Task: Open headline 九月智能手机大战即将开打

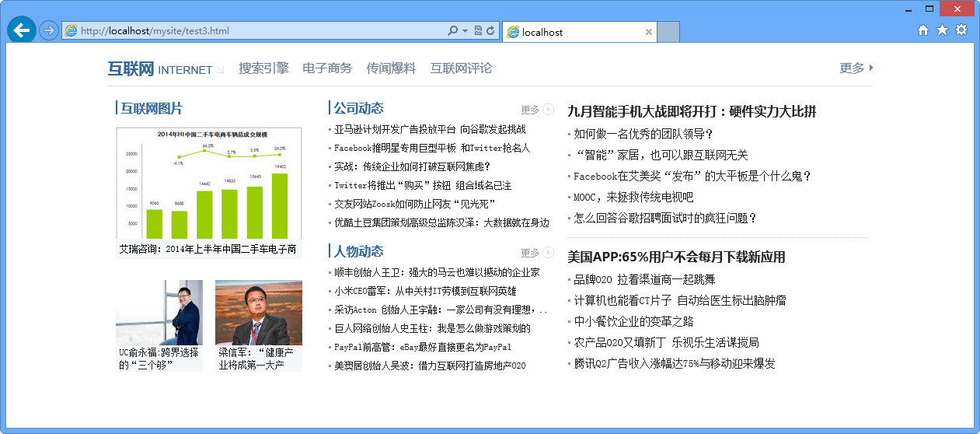Action: (692, 111)
